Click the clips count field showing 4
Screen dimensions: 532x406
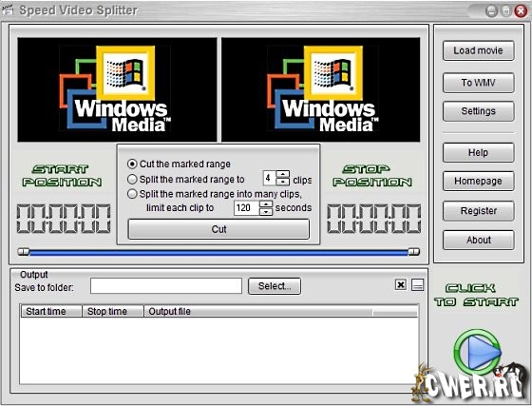(270, 178)
